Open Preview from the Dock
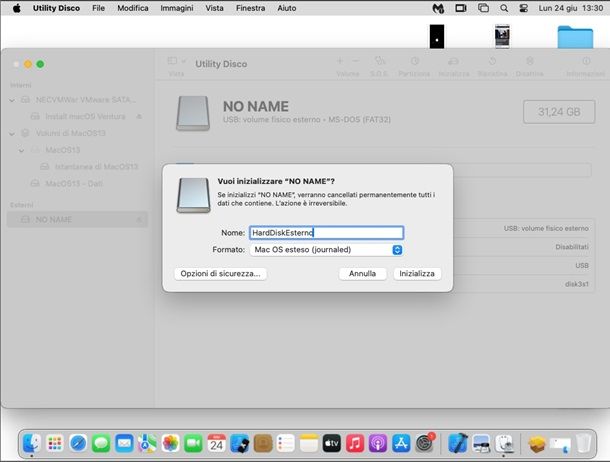The image size is (610, 462). pos(481,443)
